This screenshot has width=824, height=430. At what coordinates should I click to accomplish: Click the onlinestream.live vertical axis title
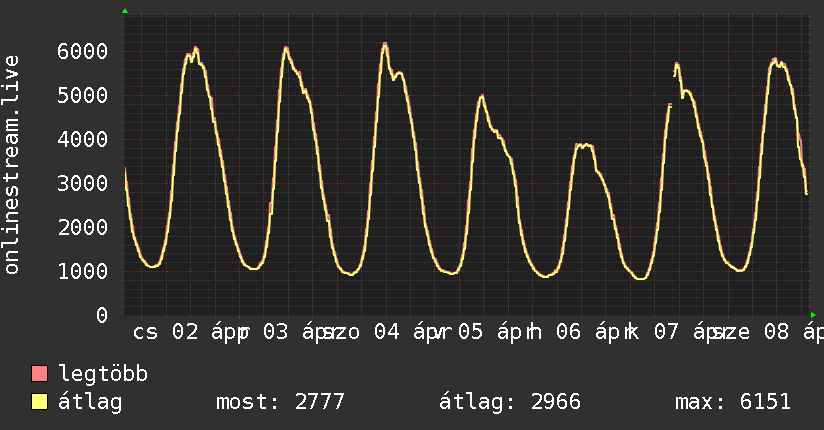pyautogui.click(x=13, y=165)
